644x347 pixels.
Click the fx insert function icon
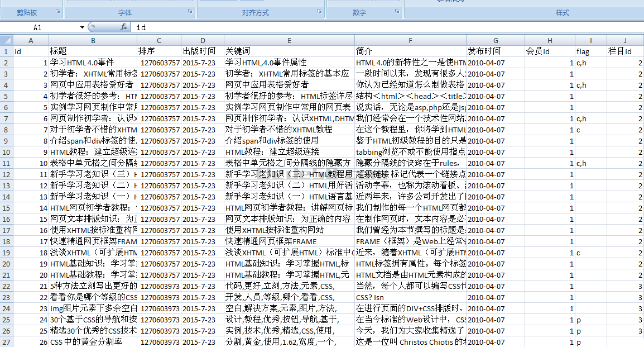tap(124, 27)
